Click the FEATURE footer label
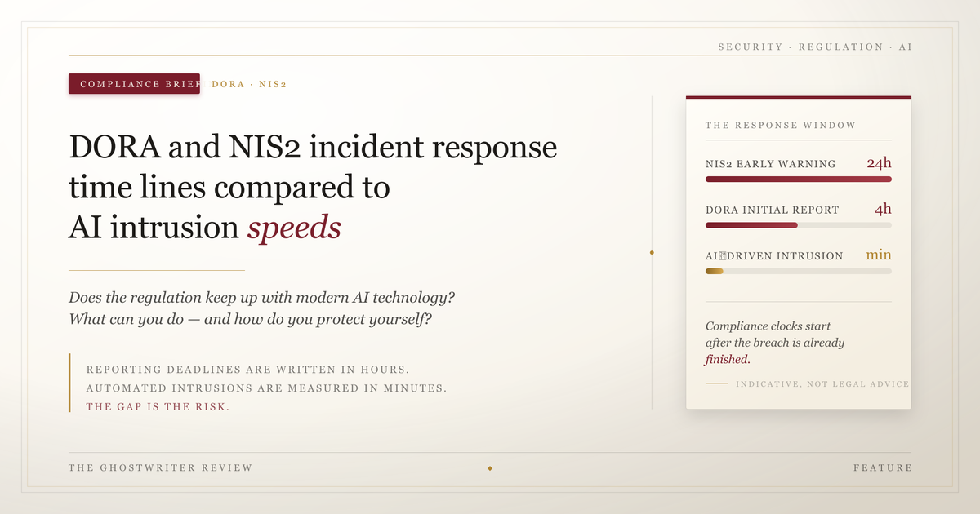The width and height of the screenshot is (980, 514). [883, 467]
